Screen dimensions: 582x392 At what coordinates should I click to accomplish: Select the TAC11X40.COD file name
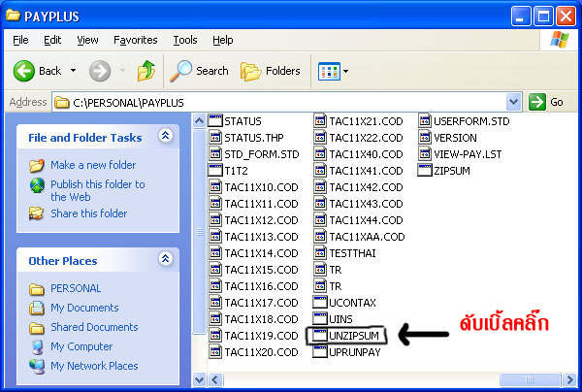[x=366, y=153]
